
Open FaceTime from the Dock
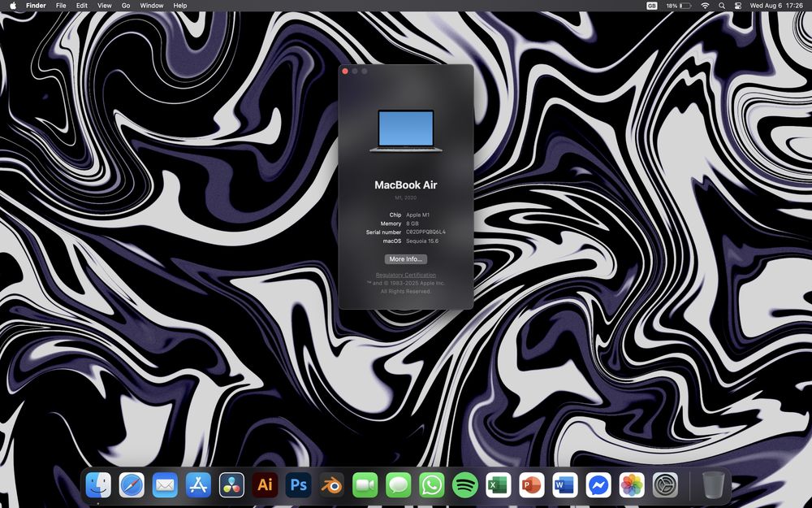pyautogui.click(x=365, y=485)
